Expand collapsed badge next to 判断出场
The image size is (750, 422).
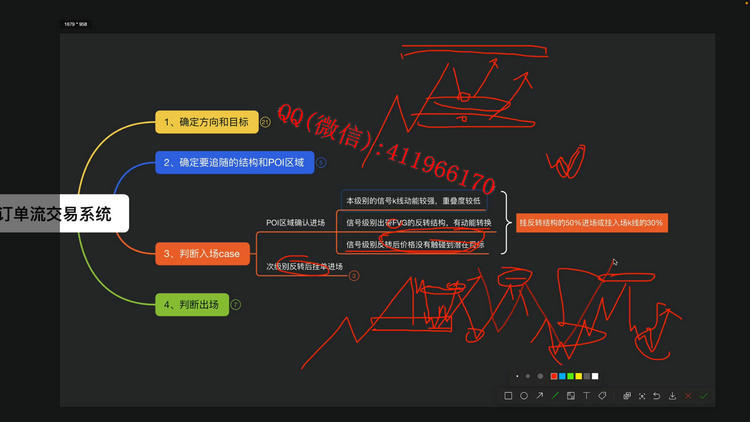tap(236, 304)
